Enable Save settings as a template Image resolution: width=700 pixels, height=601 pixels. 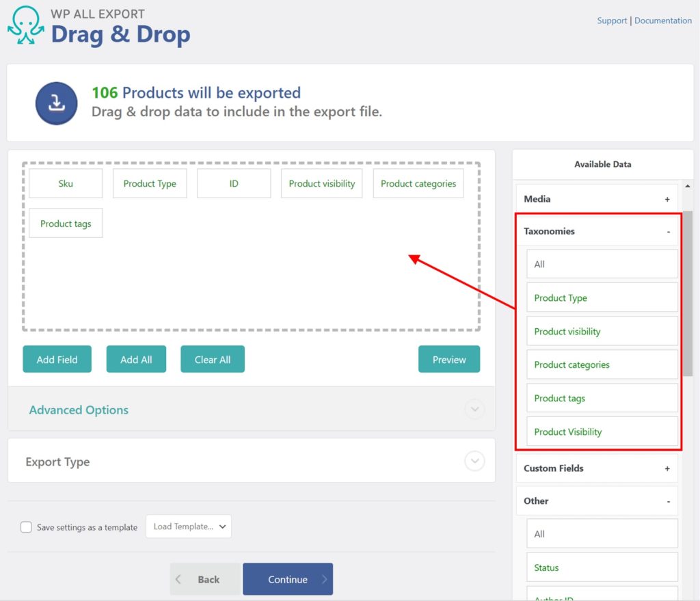point(26,526)
